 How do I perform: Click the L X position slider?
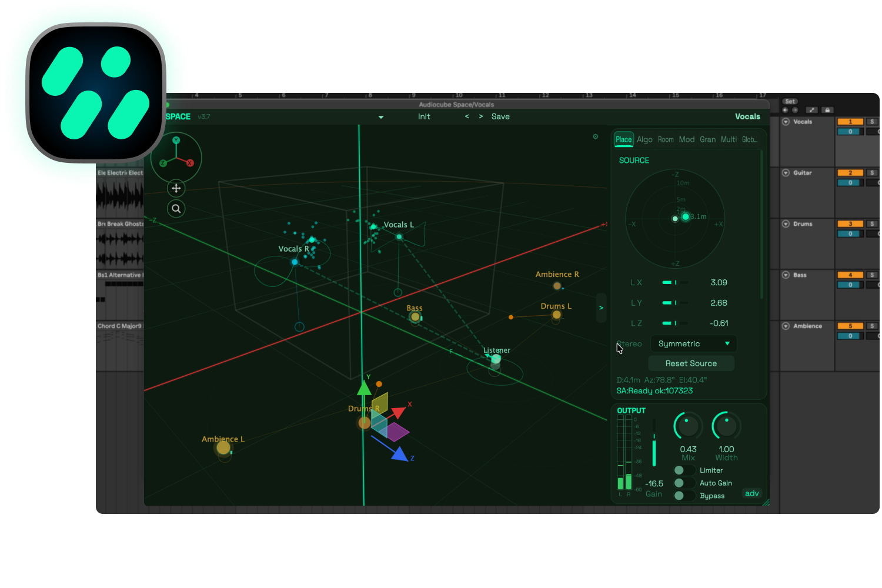coord(675,282)
